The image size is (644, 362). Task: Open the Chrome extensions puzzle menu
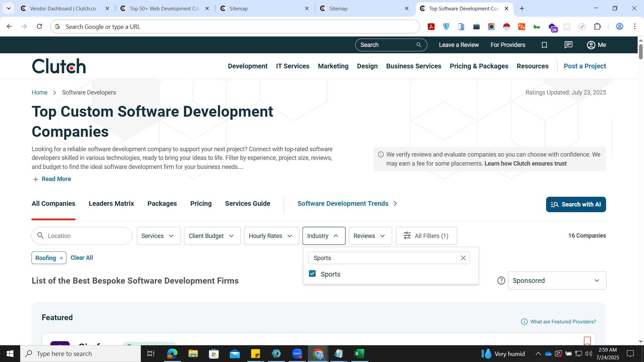click(x=597, y=27)
